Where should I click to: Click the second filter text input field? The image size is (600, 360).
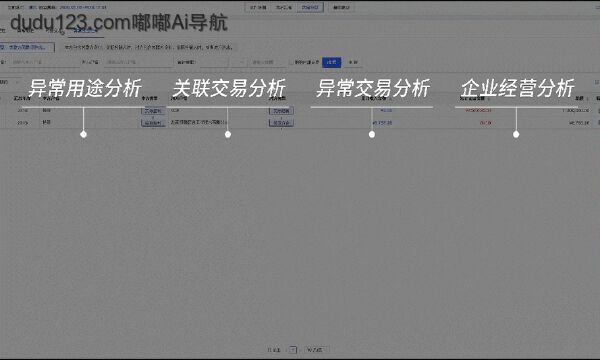point(138,62)
